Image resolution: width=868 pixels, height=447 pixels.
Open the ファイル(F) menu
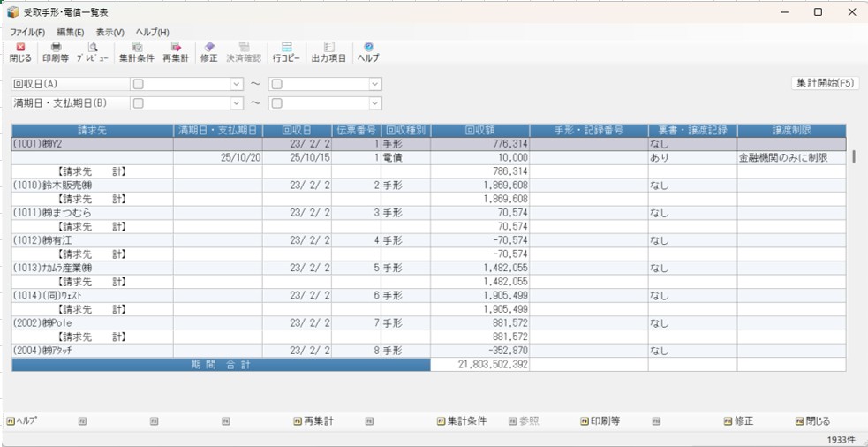27,32
